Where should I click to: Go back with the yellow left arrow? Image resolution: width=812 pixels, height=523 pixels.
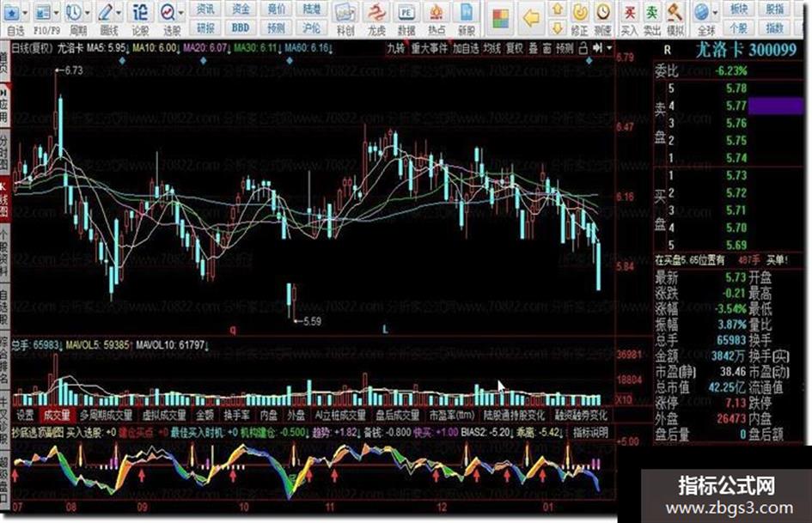[531, 19]
